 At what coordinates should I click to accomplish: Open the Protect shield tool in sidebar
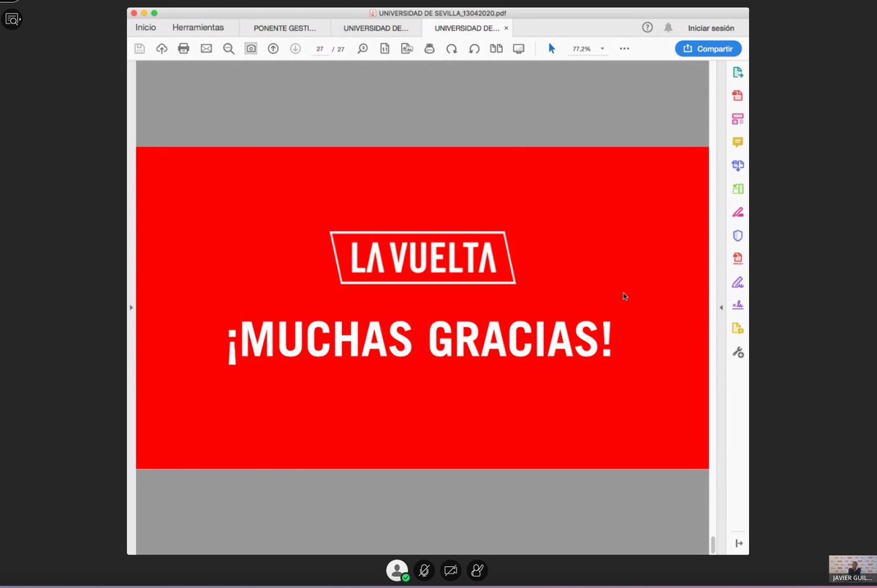737,235
